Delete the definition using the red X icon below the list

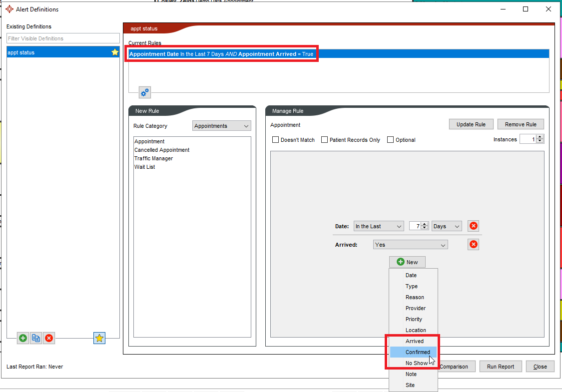[49, 338]
